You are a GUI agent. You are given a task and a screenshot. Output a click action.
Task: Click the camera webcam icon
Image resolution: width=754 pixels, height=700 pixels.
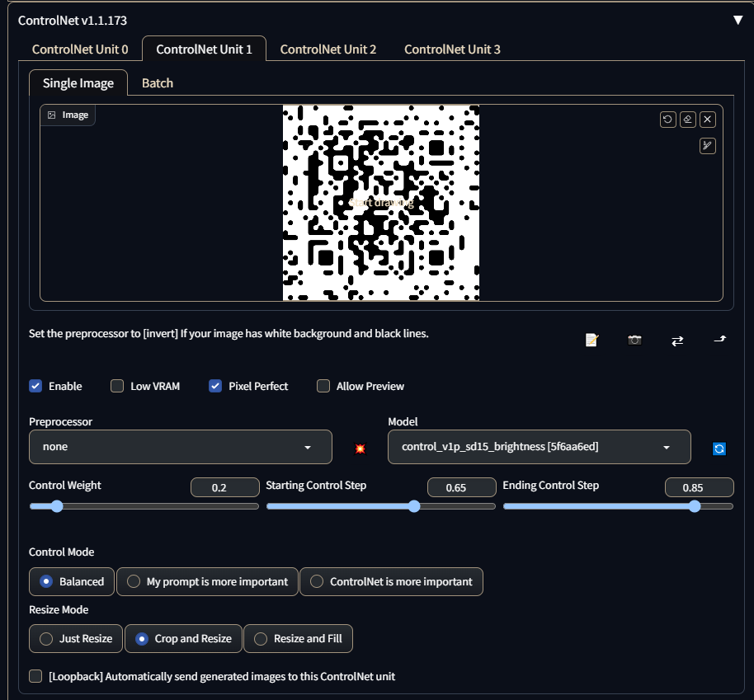(634, 340)
